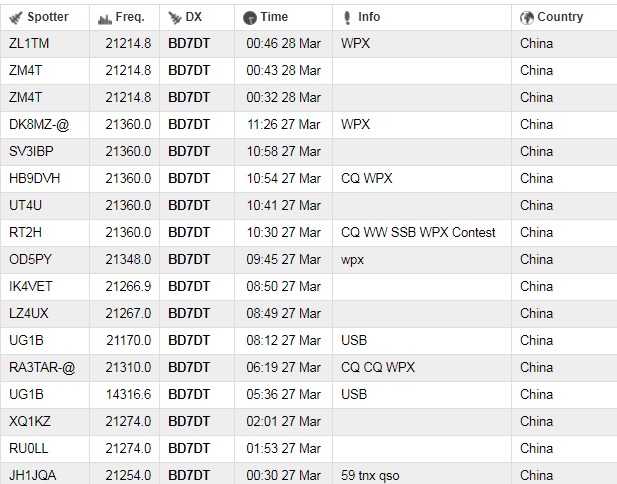The height and width of the screenshot is (484, 617).
Task: Click the Country column globe icon
Action: click(527, 18)
